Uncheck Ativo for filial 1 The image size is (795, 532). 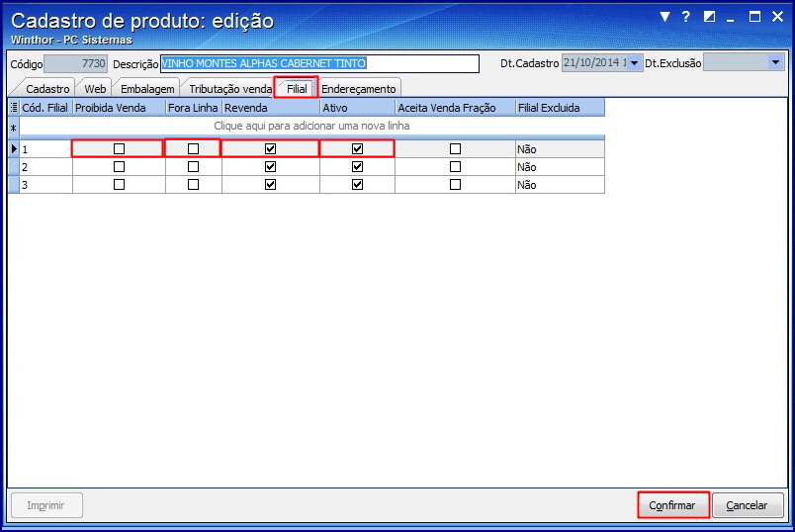point(357,148)
